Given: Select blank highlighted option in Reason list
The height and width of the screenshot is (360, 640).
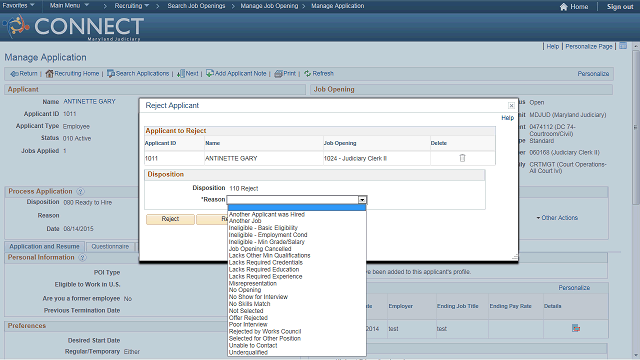Looking at the screenshot, I should [x=297, y=208].
